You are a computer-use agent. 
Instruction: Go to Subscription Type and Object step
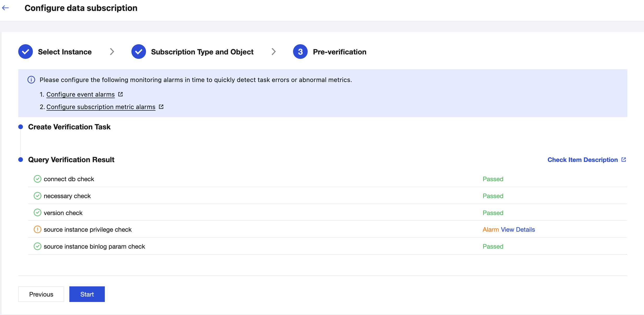tap(202, 52)
